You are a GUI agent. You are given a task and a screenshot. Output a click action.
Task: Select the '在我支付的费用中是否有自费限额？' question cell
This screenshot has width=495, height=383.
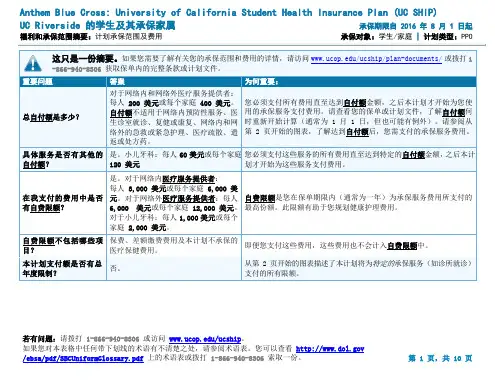(x=63, y=203)
